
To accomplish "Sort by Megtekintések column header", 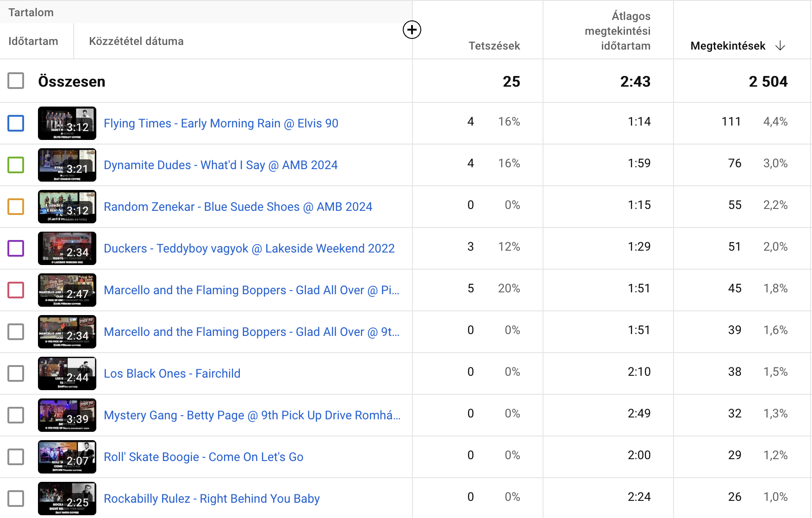I will [x=728, y=46].
